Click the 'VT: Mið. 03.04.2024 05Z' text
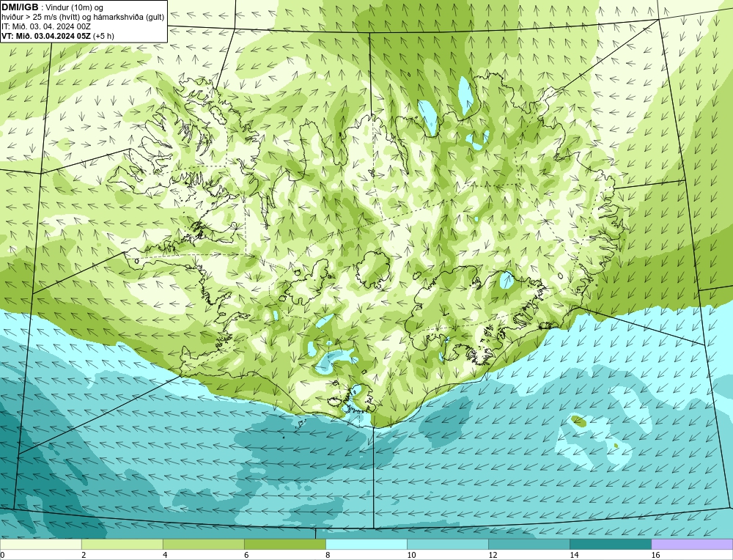Viewport: 733px width, 560px height. click(x=46, y=36)
